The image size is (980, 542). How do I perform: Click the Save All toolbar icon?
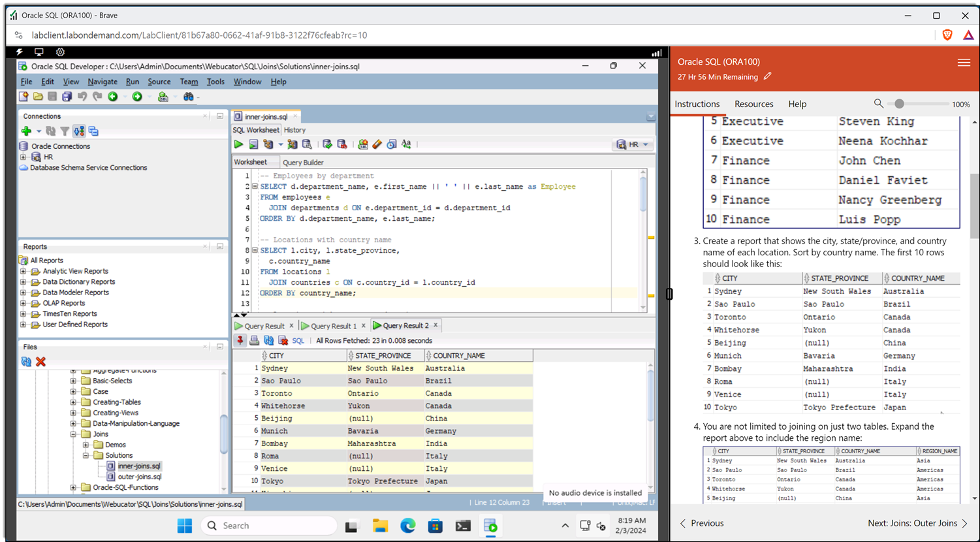[x=67, y=97]
